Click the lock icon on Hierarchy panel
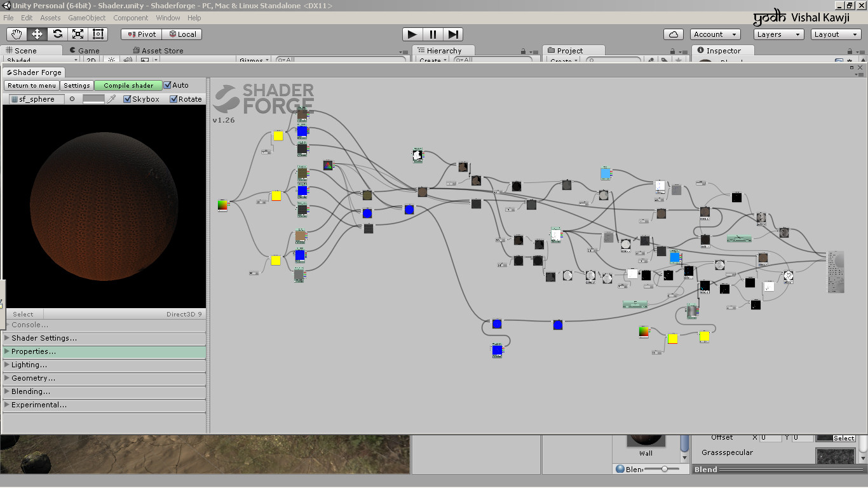This screenshot has width=868, height=488. coord(523,51)
